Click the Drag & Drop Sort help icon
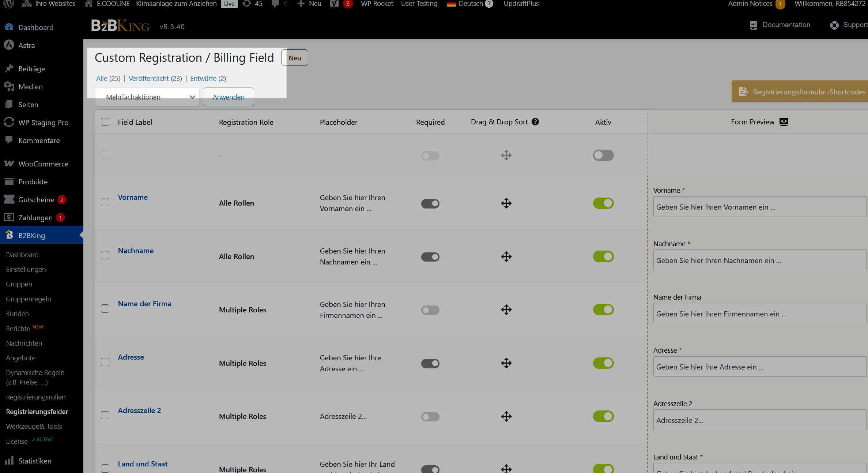This screenshot has height=473, width=868. [535, 122]
